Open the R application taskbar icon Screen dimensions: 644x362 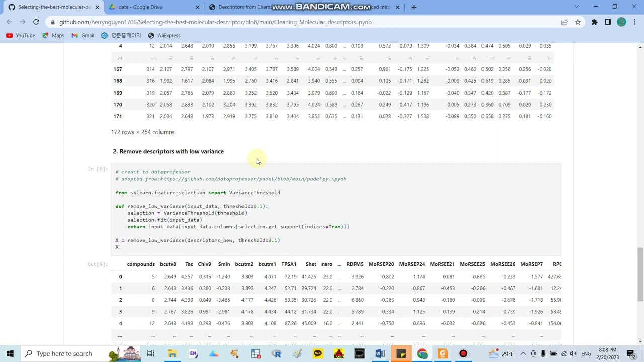(276, 354)
